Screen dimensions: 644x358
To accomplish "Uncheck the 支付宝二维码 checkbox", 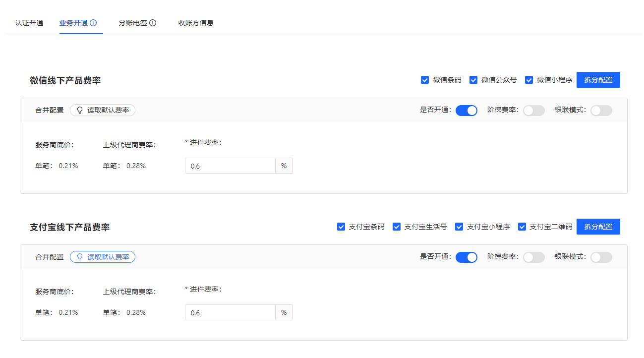I will coord(522,227).
